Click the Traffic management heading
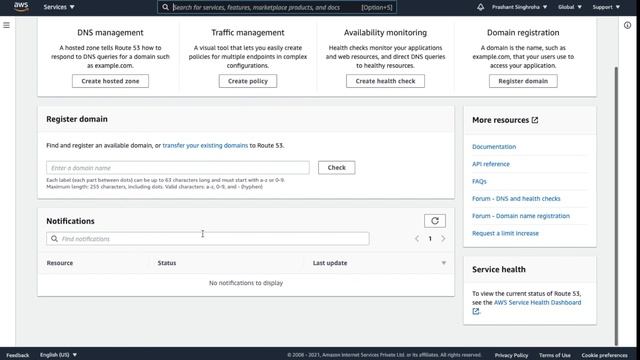Screen dimensions: 640x360 tap(248, 33)
